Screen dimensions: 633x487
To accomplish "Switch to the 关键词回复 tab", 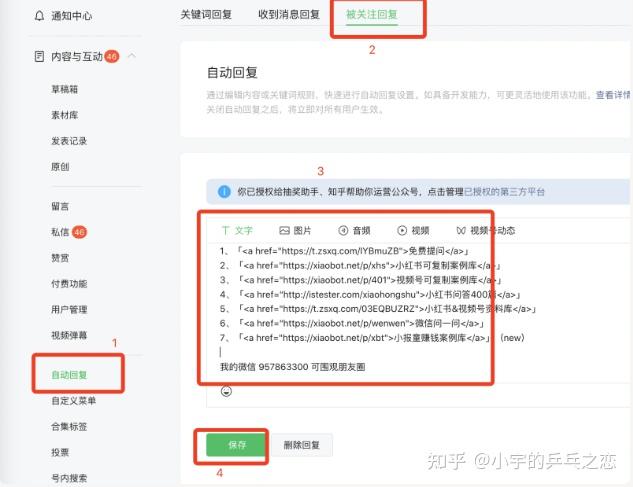I will coord(206,15).
